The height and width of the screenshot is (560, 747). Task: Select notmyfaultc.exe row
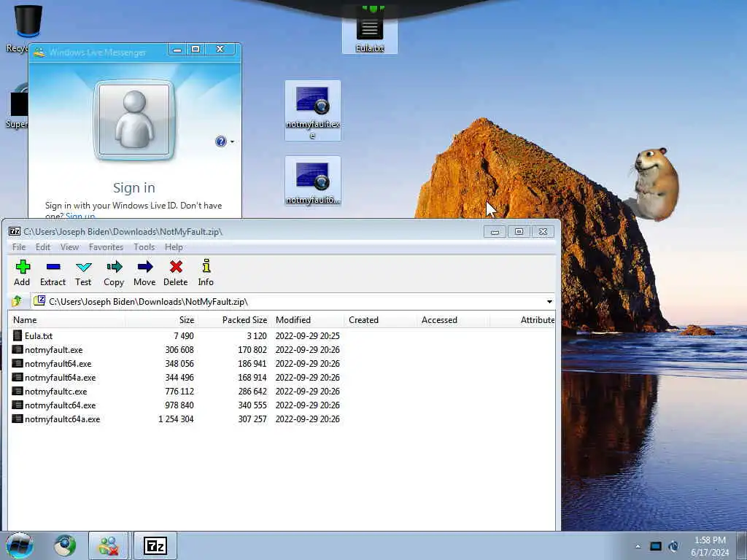(x=55, y=392)
